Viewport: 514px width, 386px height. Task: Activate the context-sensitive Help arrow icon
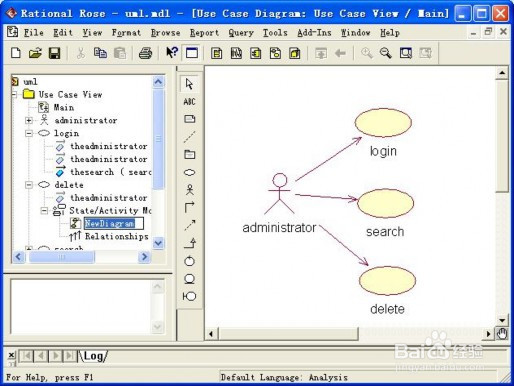coord(172,53)
